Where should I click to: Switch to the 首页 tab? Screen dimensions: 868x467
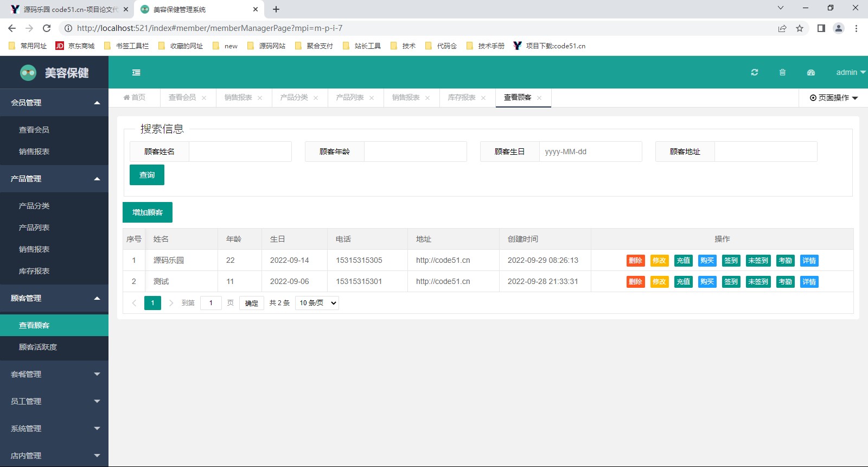pos(135,97)
